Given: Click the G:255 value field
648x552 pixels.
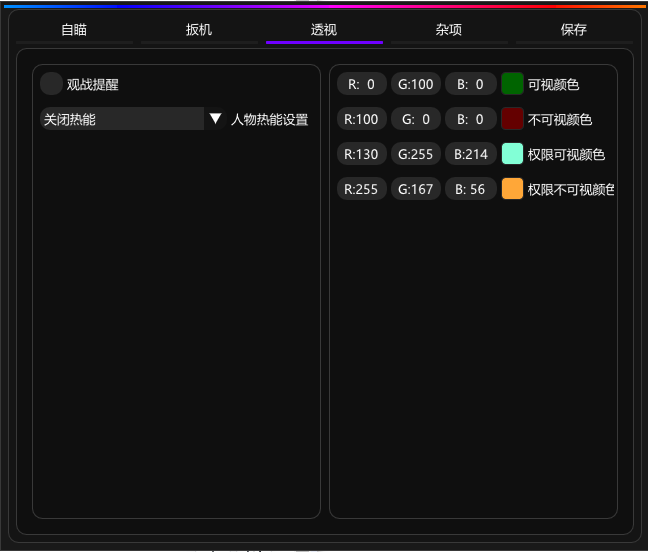Looking at the screenshot, I should point(416,154).
